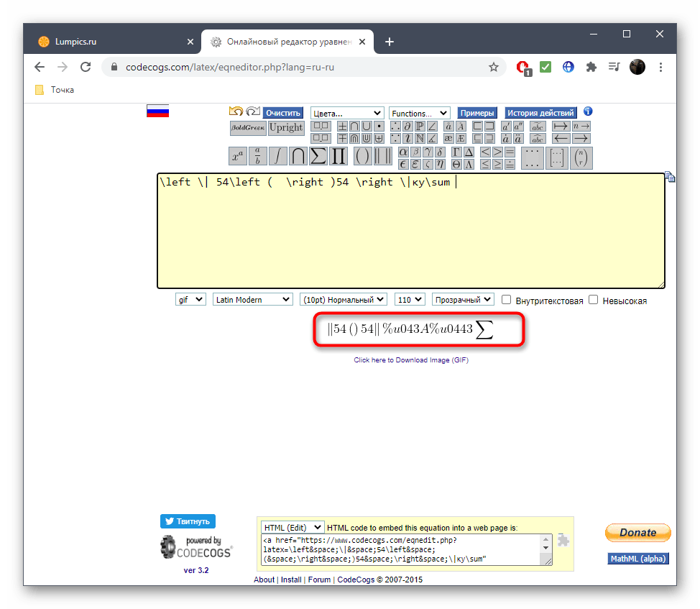This screenshot has height=609, width=700.
Task: Click the Donate button
Action: (637, 533)
